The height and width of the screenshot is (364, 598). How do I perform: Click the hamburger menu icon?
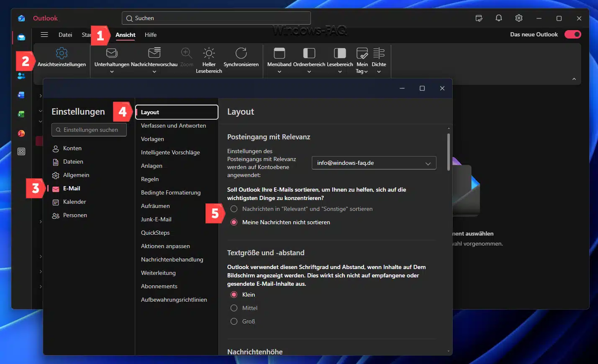pyautogui.click(x=44, y=35)
